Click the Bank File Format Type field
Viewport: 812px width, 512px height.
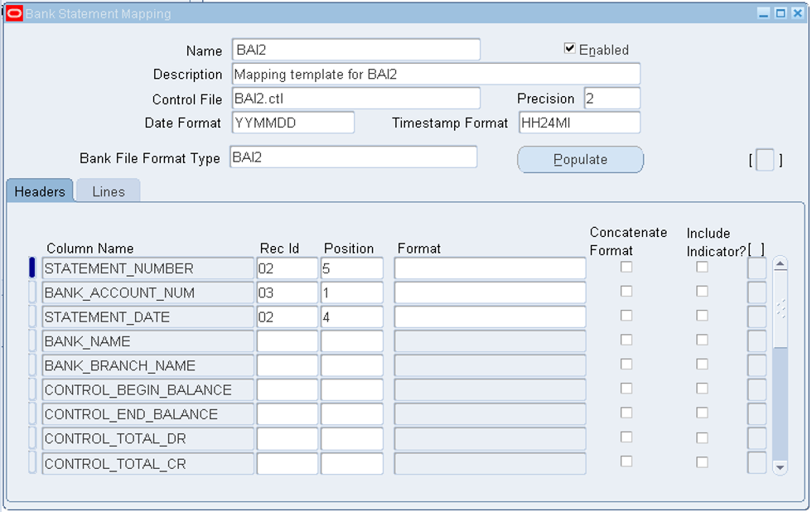click(356, 157)
